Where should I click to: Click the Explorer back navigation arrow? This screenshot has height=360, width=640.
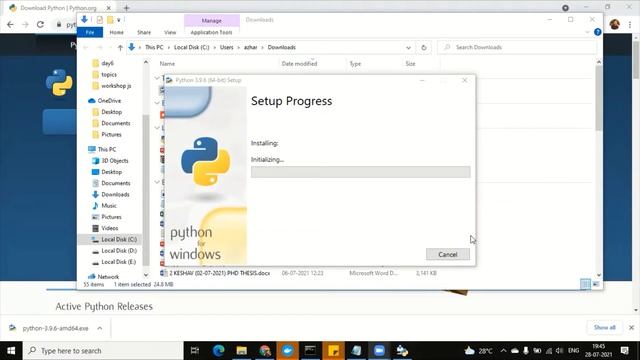(86, 47)
